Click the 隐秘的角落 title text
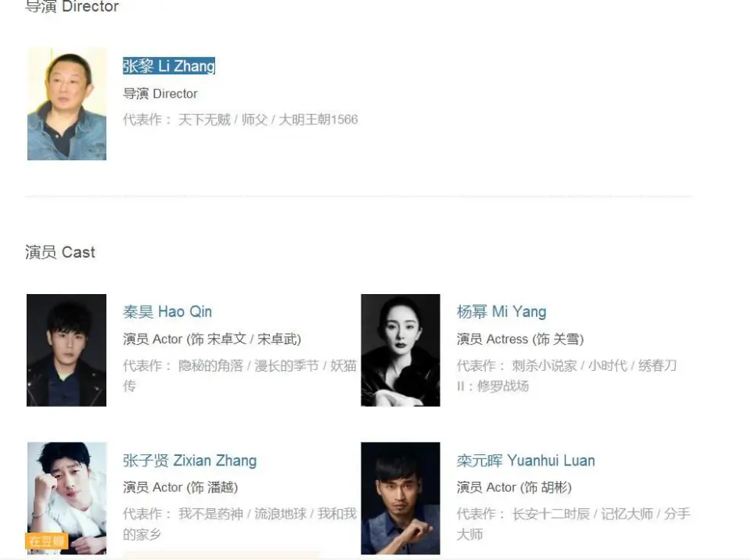The height and width of the screenshot is (560, 751). [x=210, y=365]
